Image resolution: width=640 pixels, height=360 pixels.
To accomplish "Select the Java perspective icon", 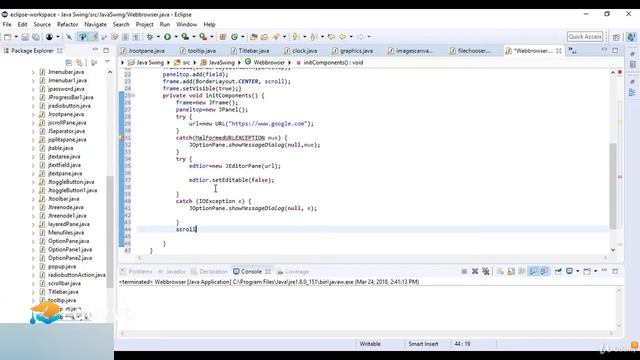I will pyautogui.click(x=631, y=37).
